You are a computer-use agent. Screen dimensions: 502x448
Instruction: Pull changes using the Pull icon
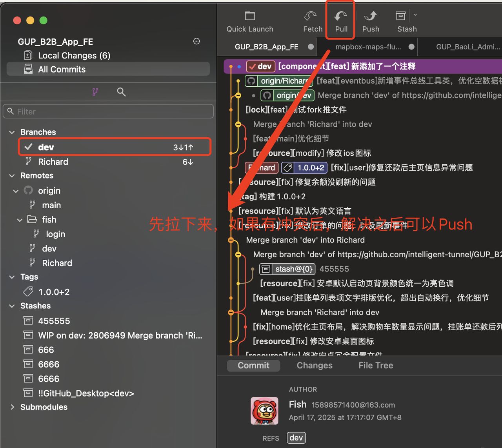(x=340, y=16)
